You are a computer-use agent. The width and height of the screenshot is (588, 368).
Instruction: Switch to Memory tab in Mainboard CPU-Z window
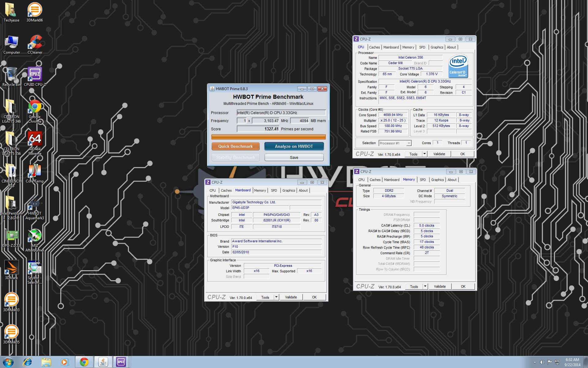260,190
